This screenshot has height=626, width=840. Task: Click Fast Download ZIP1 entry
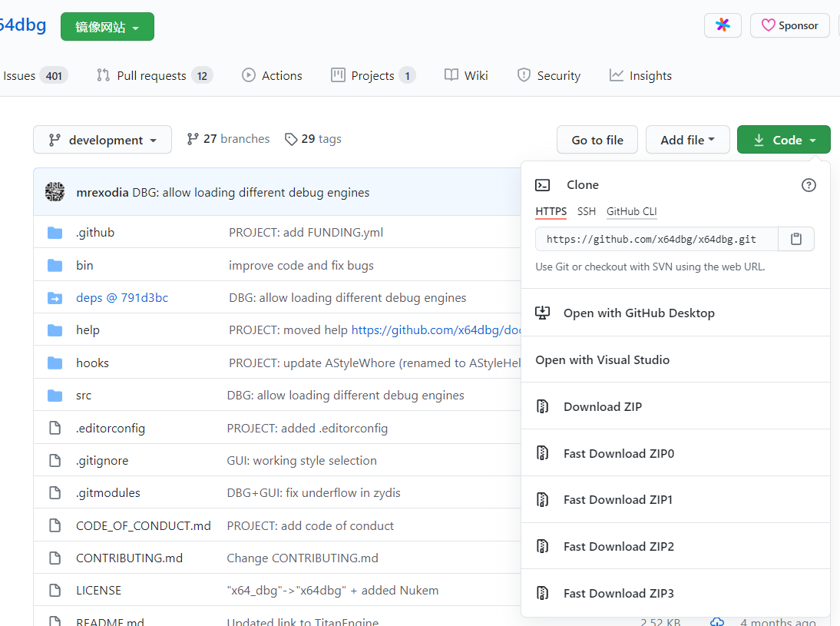click(676, 499)
